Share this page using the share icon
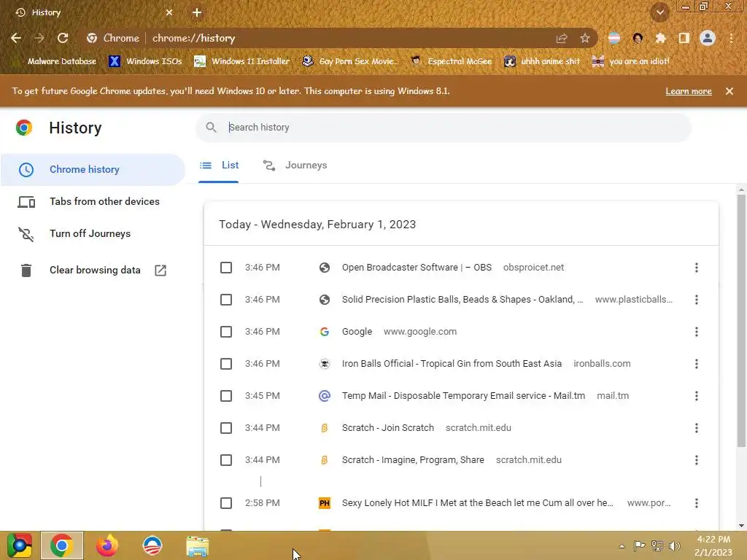The image size is (747, 560). click(x=562, y=39)
